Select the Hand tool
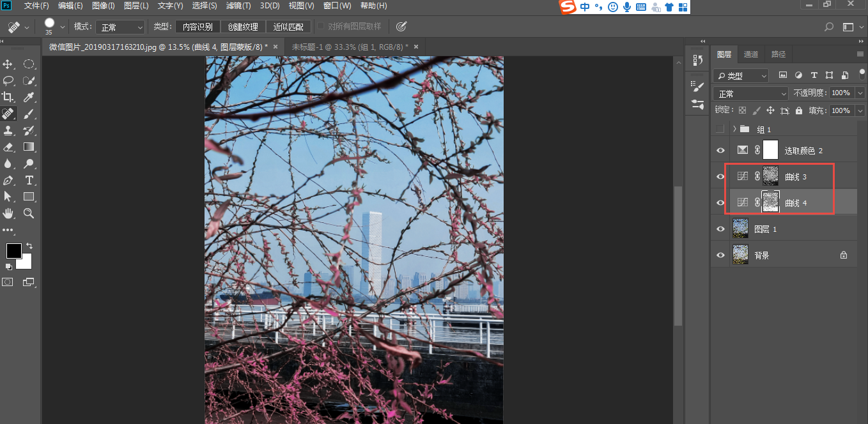The width and height of the screenshot is (868, 424). click(8, 213)
